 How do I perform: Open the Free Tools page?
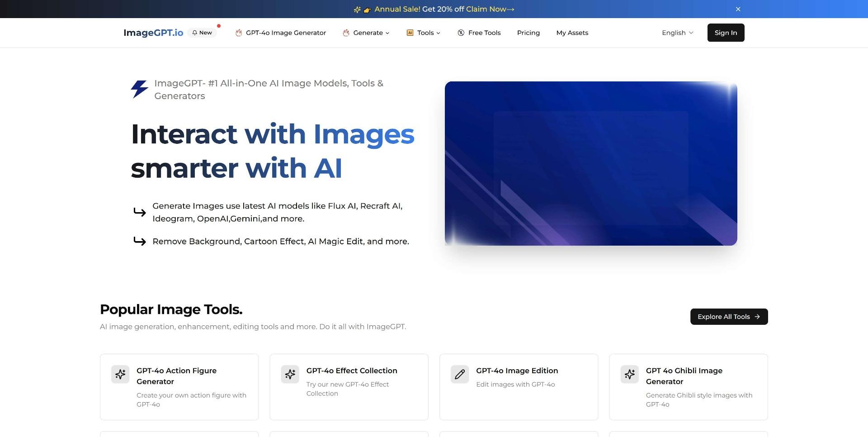point(479,33)
